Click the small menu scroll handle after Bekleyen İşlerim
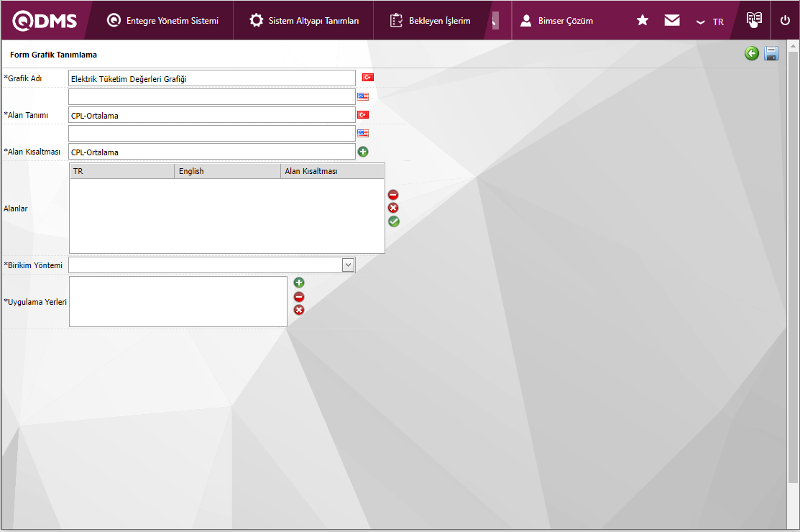Image resolution: width=800 pixels, height=532 pixels. (495, 20)
